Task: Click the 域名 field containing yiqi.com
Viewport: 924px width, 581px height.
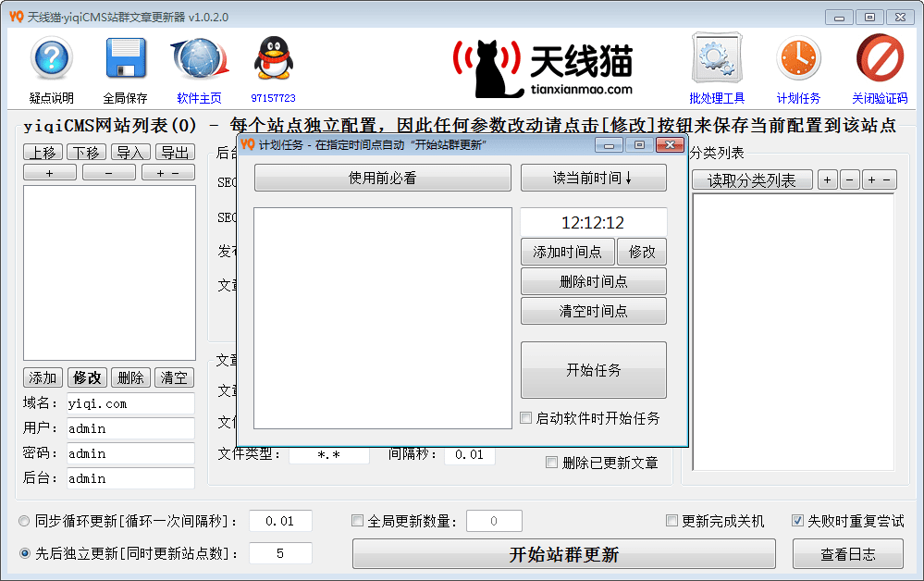Action: (130, 403)
